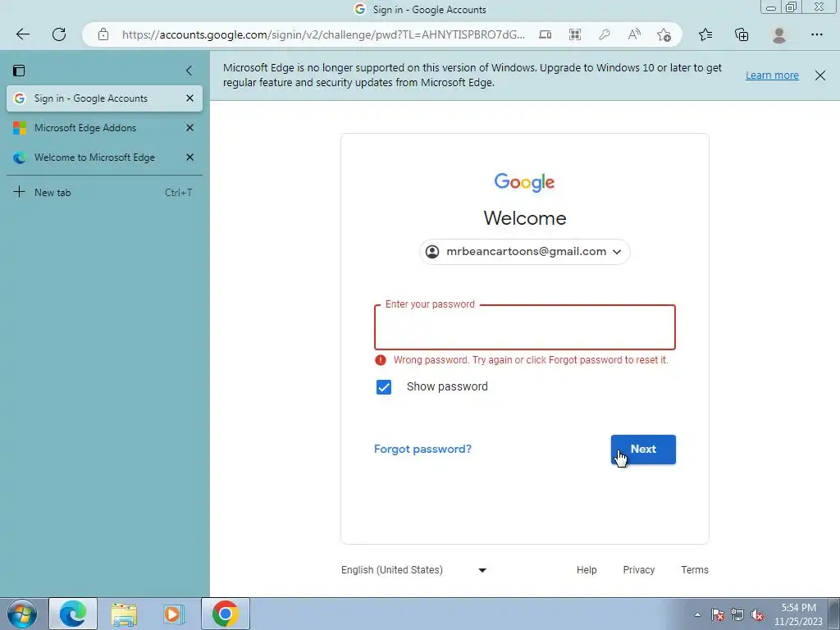Launch Windows Media Player from taskbar

click(x=174, y=614)
